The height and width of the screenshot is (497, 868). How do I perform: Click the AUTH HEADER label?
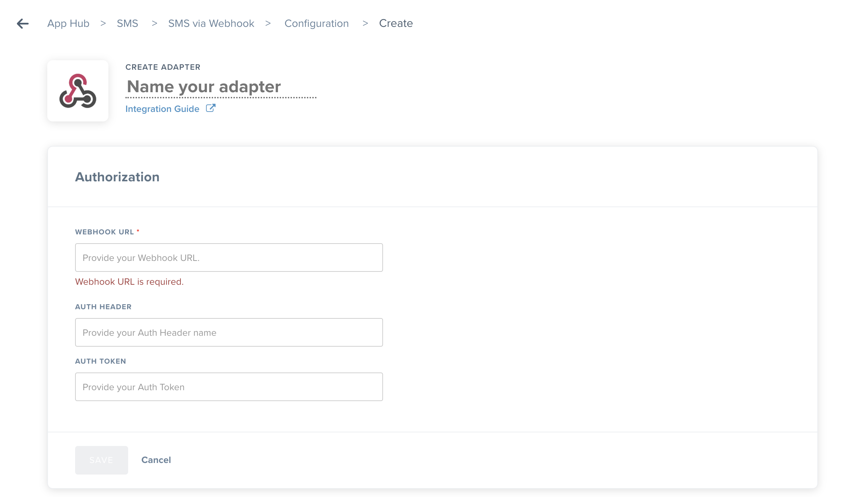(103, 307)
